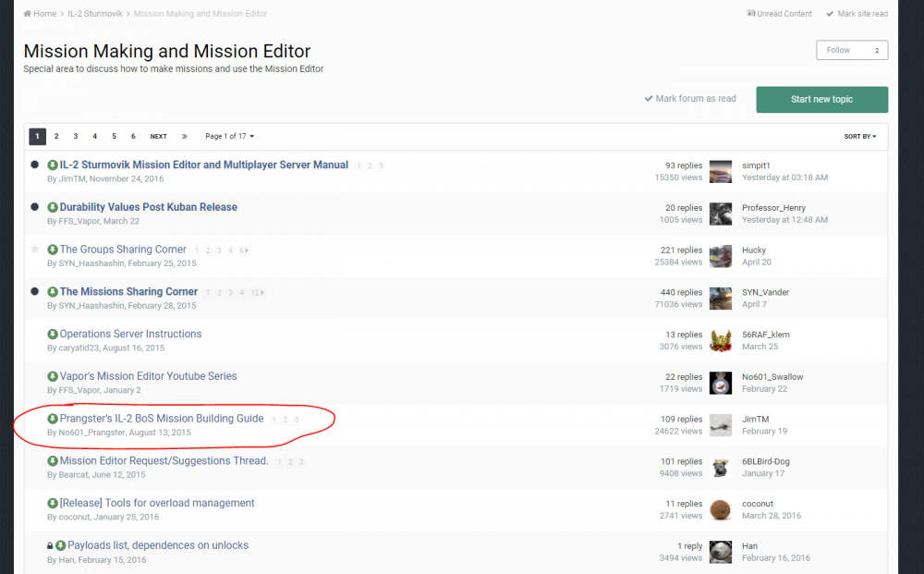
Task: Click the lock icon beside Payloads list topic
Action: 50,546
